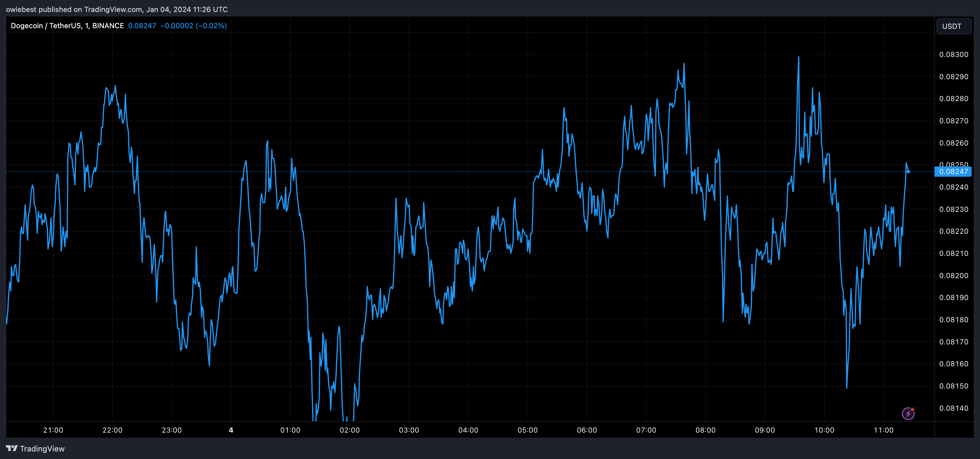Click the 01:00 time axis label
This screenshot has width=980, height=459.
(290, 430)
